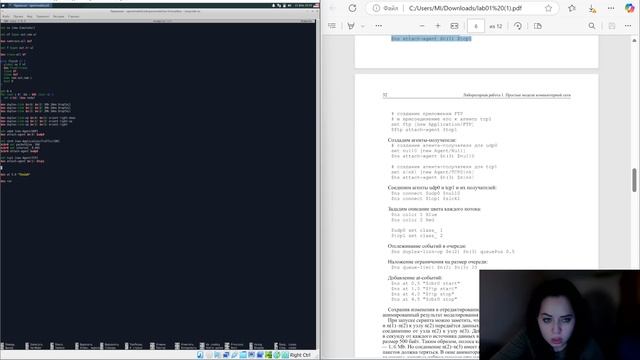The height and width of the screenshot is (360, 640).
Task: Open Edge Settings and more menu
Action: pos(611,8)
